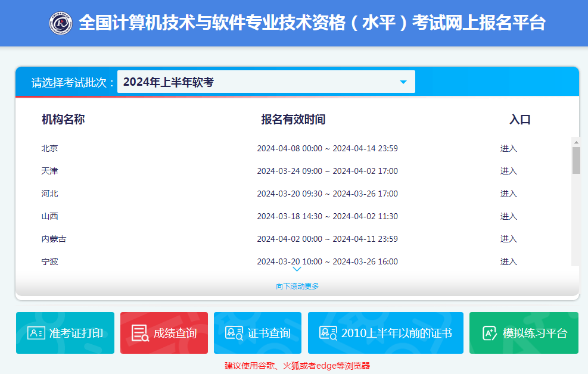Click 天津 registration period 2024-03-24 to 04-02

click(x=328, y=171)
